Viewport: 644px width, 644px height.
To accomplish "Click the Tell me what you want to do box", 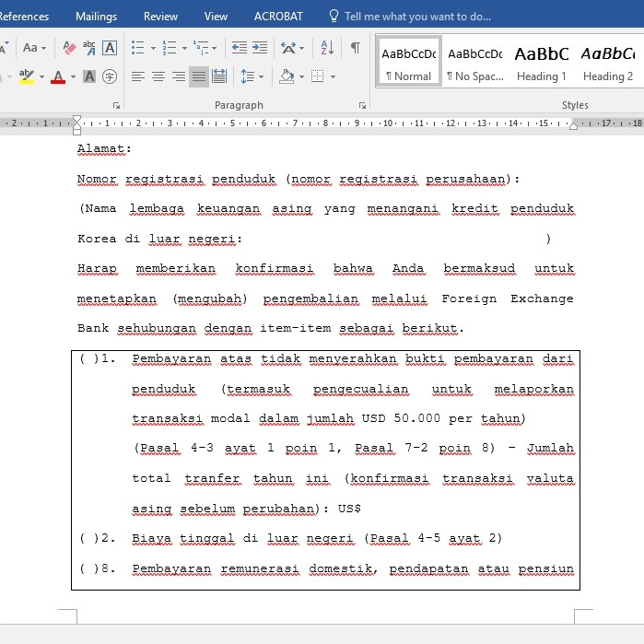I will point(416,17).
